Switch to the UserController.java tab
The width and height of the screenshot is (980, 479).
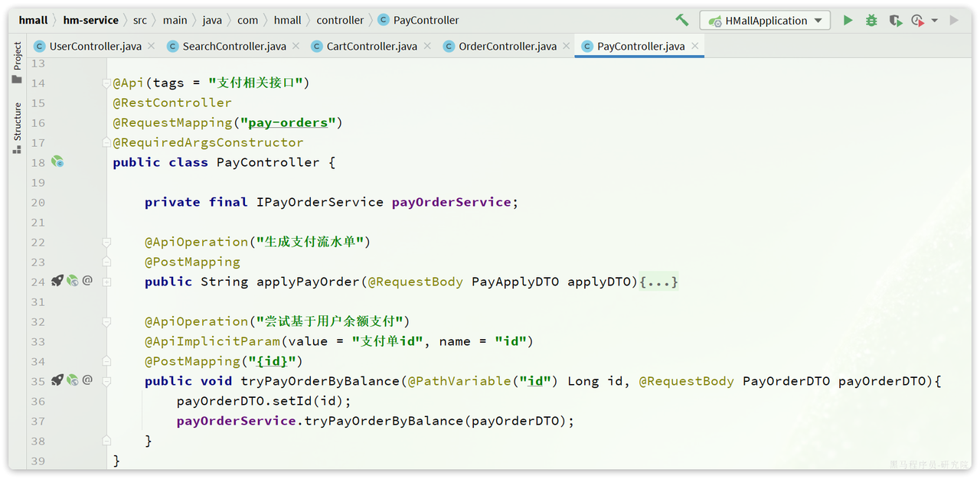(95, 47)
